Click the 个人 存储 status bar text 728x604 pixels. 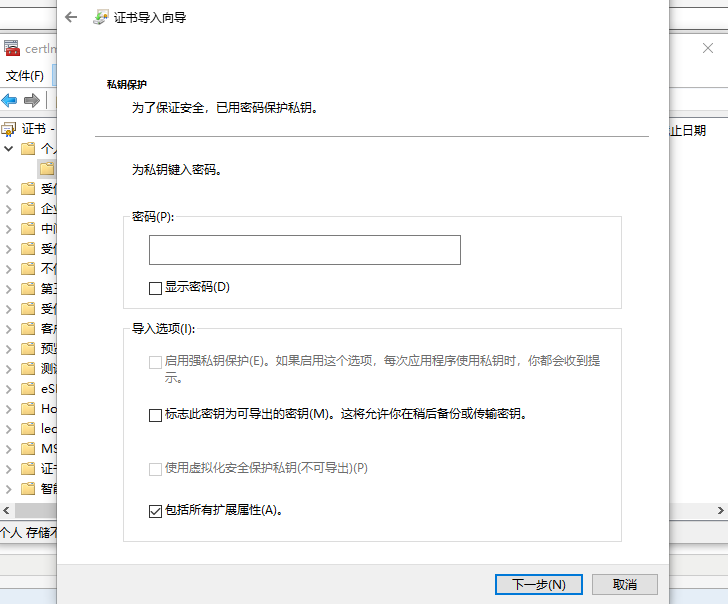28,533
